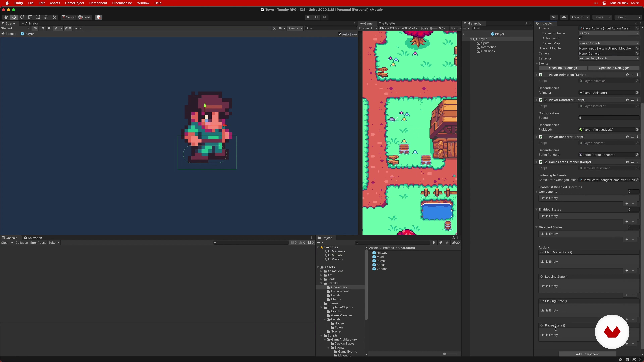The height and width of the screenshot is (362, 644).
Task: Expand the Animations folder in Project
Action: coord(321,271)
